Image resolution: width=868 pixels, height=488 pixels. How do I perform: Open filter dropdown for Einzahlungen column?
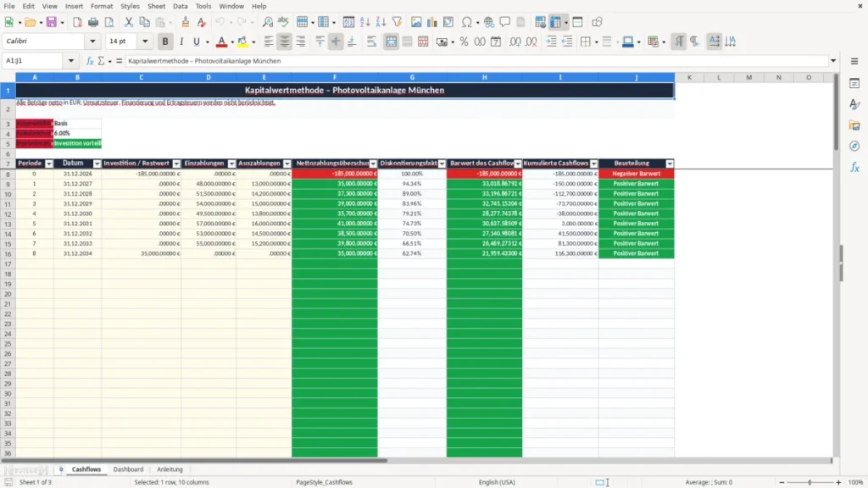pyautogui.click(x=232, y=164)
